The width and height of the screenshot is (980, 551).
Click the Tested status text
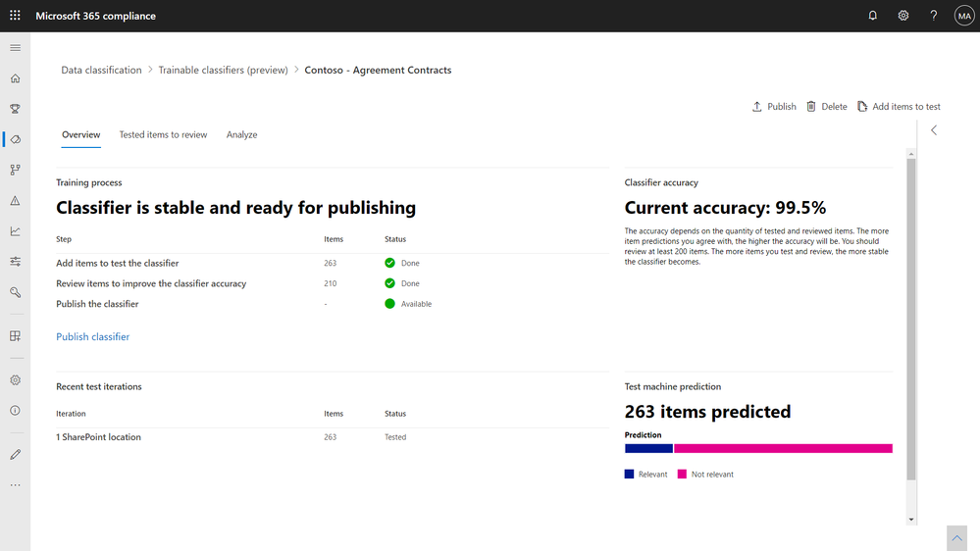click(395, 437)
